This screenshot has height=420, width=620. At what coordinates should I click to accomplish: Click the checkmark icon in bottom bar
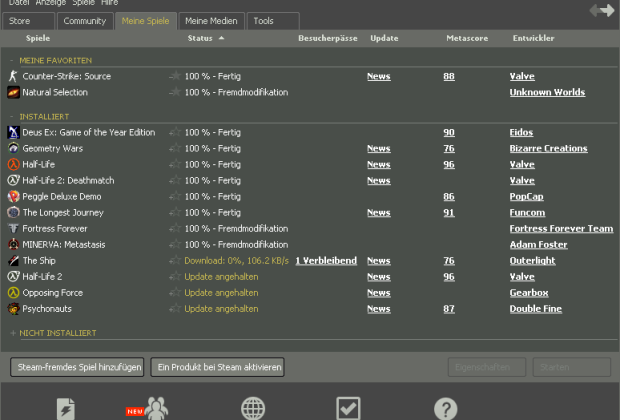pyautogui.click(x=348, y=409)
